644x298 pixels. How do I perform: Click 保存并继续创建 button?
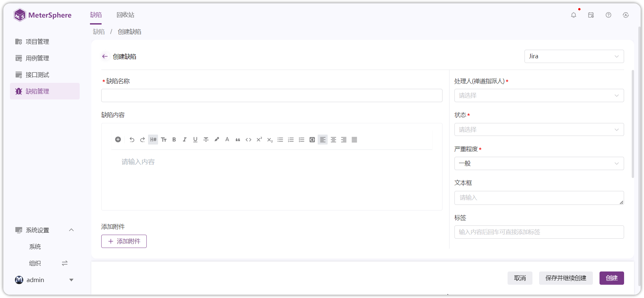click(x=566, y=278)
